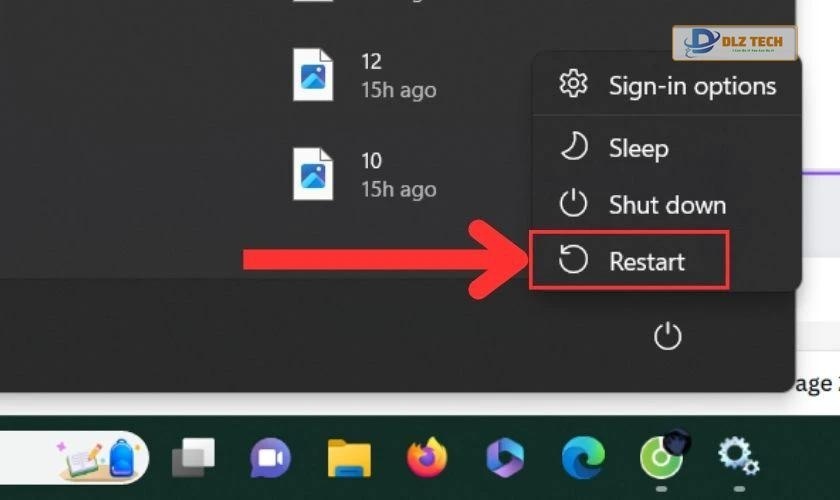The height and width of the screenshot is (500, 840).
Task: Click the crescent moon Sleep icon
Action: point(573,148)
